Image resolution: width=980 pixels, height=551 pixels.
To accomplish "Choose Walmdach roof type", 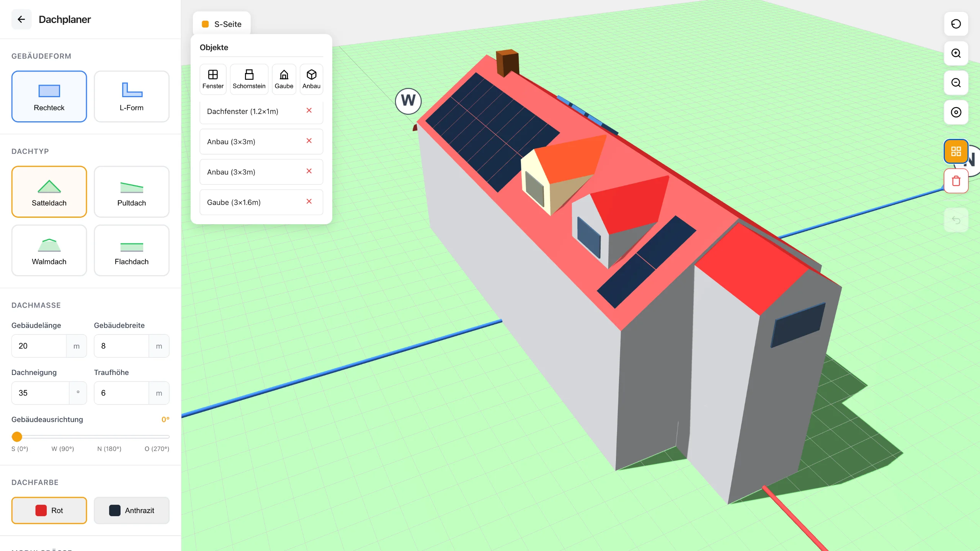I will tap(49, 250).
